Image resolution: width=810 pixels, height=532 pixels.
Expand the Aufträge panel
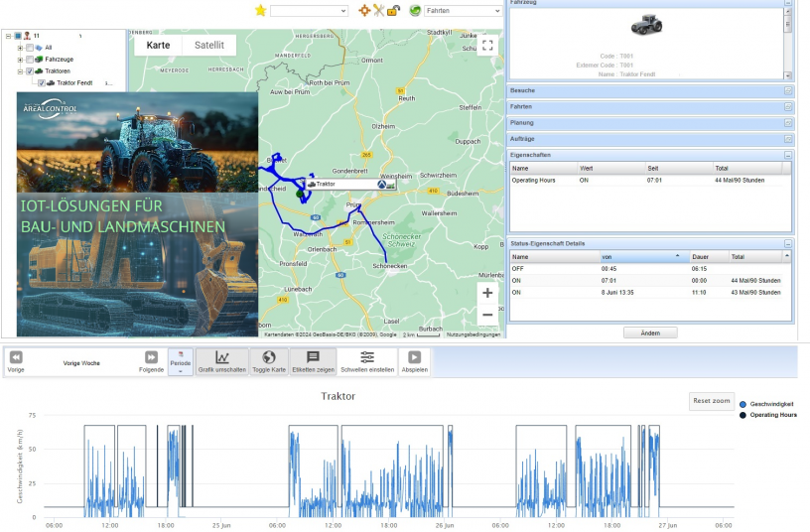pos(788,139)
